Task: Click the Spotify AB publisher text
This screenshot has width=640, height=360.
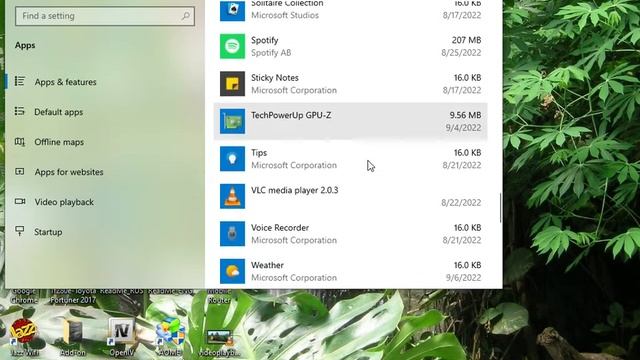Action: [271, 53]
